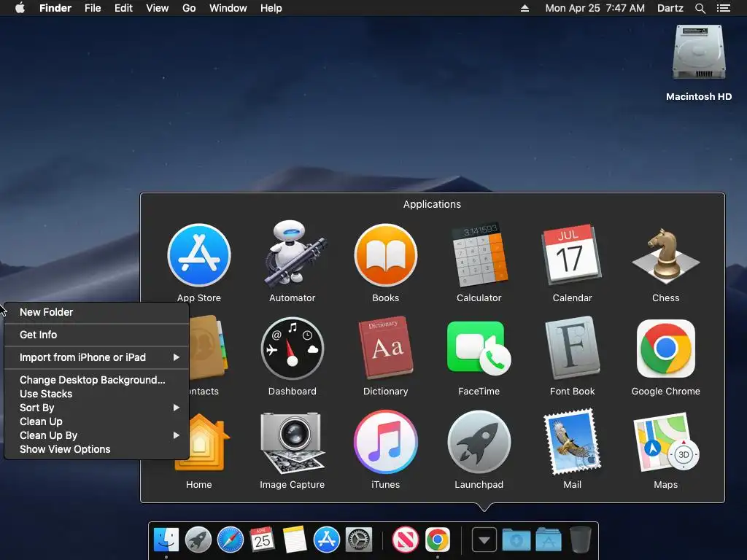Open the Home app icon
747x560 pixels.
(205, 443)
